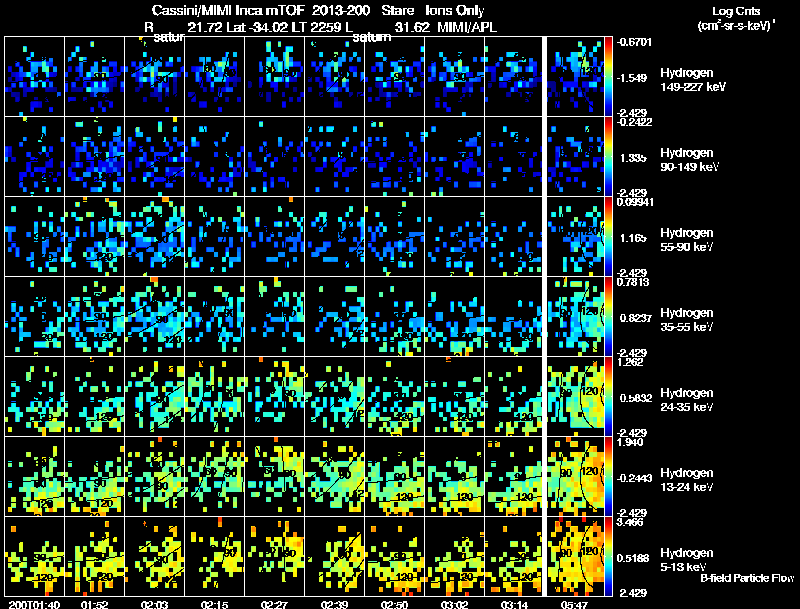Click the '(cm²-sr-s-keV)' units label
This screenshot has height=609, width=800.
click(x=736, y=26)
